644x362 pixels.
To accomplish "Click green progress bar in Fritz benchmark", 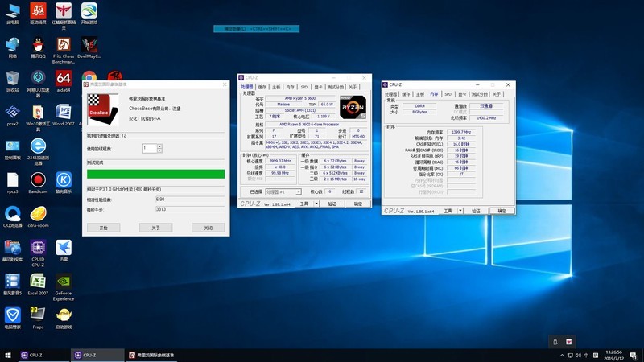I will pos(155,174).
